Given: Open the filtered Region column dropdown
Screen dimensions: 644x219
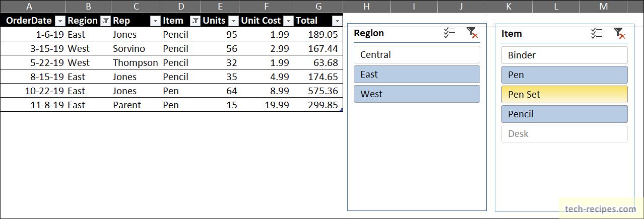Looking at the screenshot, I should click(105, 21).
